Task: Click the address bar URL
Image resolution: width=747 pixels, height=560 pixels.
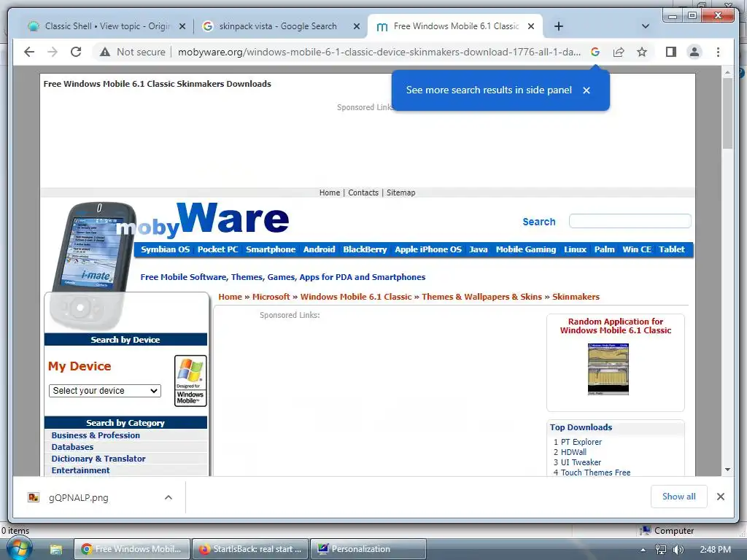Action: (379, 52)
